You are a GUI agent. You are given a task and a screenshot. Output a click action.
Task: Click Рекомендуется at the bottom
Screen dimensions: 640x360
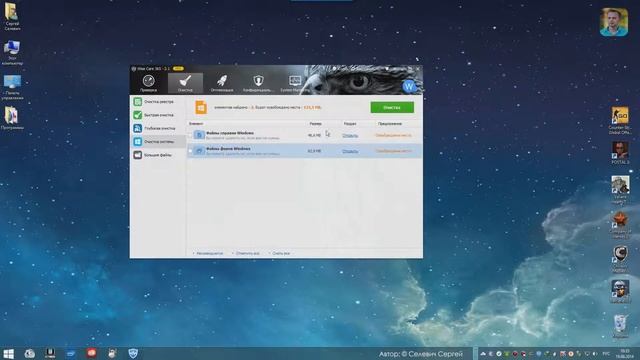[209, 253]
